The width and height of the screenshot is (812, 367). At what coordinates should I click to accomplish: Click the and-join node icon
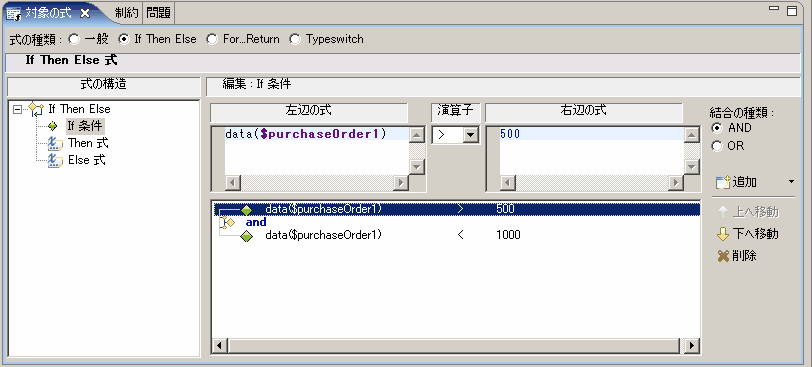228,223
